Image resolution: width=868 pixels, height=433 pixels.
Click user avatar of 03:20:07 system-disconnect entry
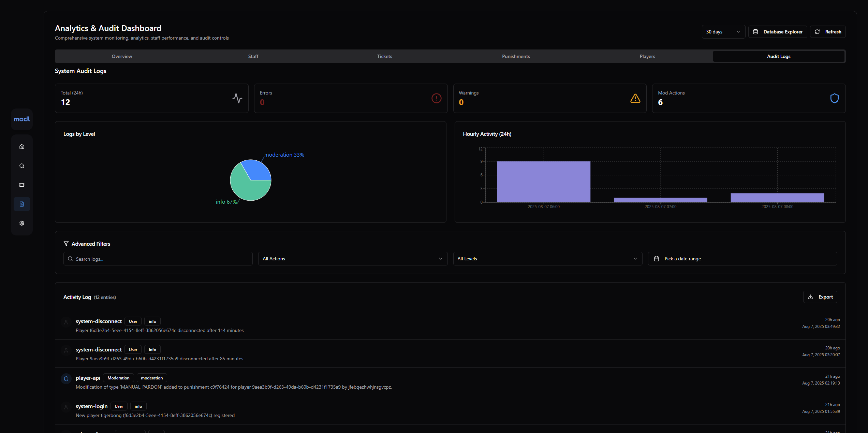pyautogui.click(x=66, y=350)
